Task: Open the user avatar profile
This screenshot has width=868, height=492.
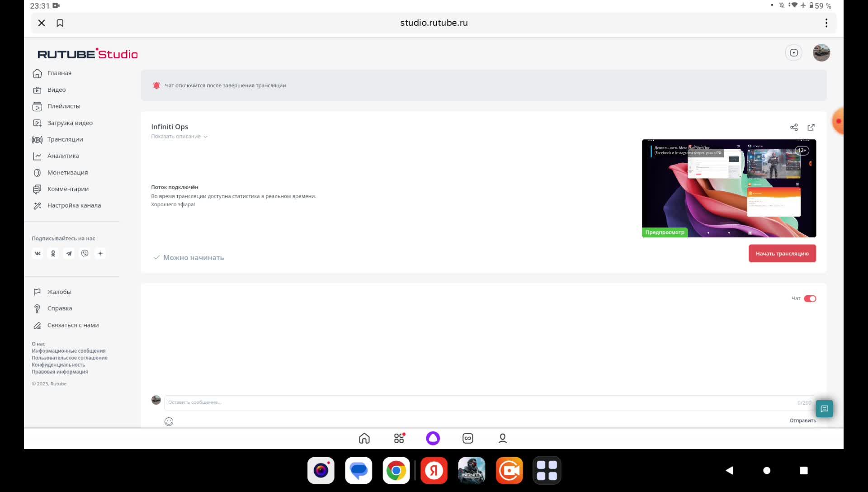Action: 821,53
